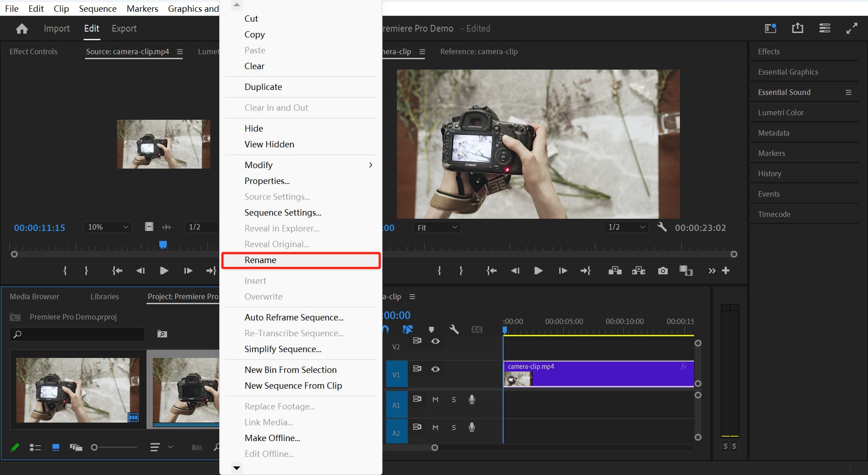Click the voice-over record mic on A1
Image resolution: width=868 pixels, height=475 pixels.
click(x=472, y=399)
